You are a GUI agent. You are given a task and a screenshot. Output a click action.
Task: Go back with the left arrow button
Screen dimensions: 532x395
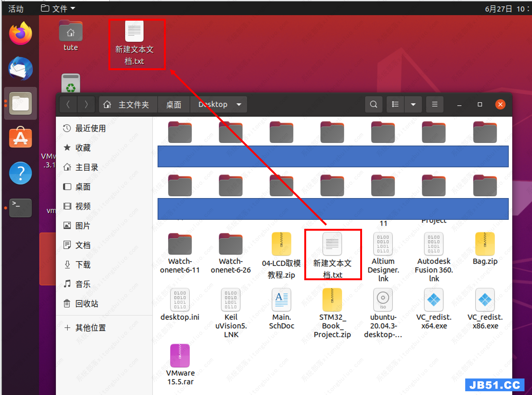point(68,104)
